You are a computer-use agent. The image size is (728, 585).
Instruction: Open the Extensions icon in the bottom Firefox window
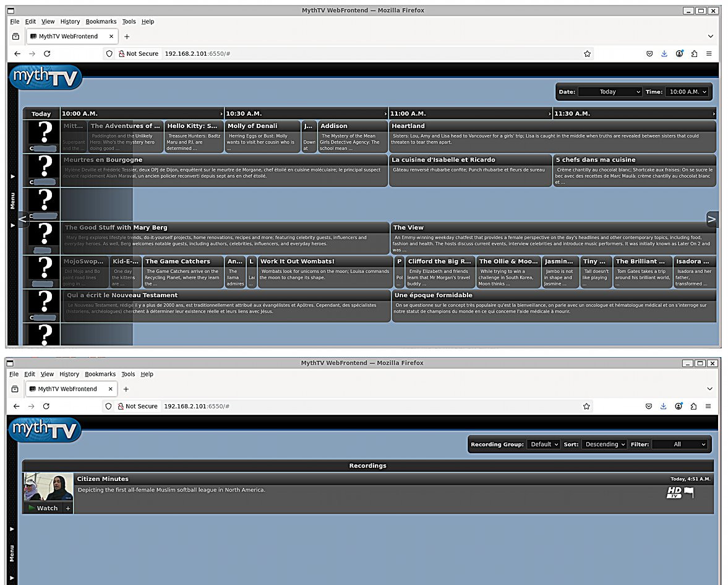click(693, 406)
